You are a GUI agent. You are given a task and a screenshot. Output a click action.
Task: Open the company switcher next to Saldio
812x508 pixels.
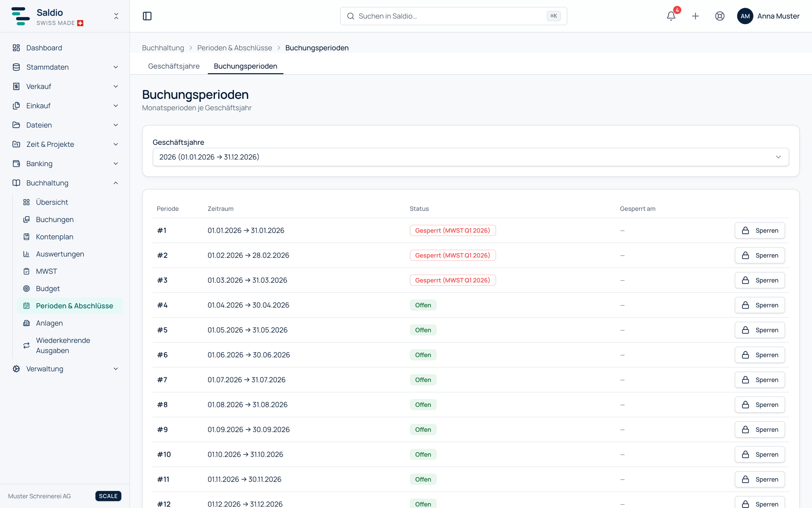click(x=116, y=16)
